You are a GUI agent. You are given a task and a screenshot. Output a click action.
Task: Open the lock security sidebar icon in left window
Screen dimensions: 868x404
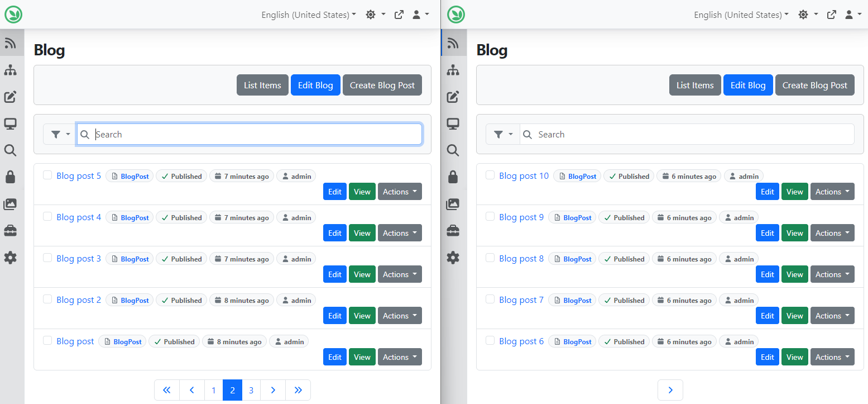click(10, 177)
